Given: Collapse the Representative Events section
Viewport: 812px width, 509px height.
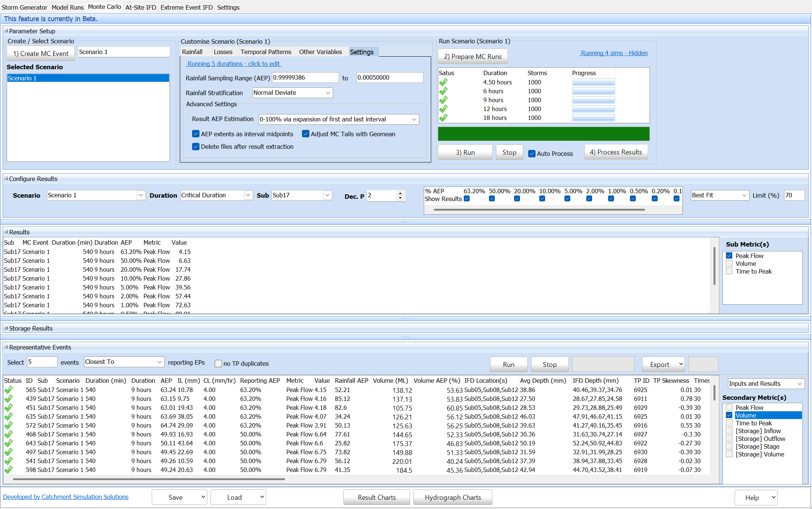Looking at the screenshot, I should pyautogui.click(x=6, y=347).
